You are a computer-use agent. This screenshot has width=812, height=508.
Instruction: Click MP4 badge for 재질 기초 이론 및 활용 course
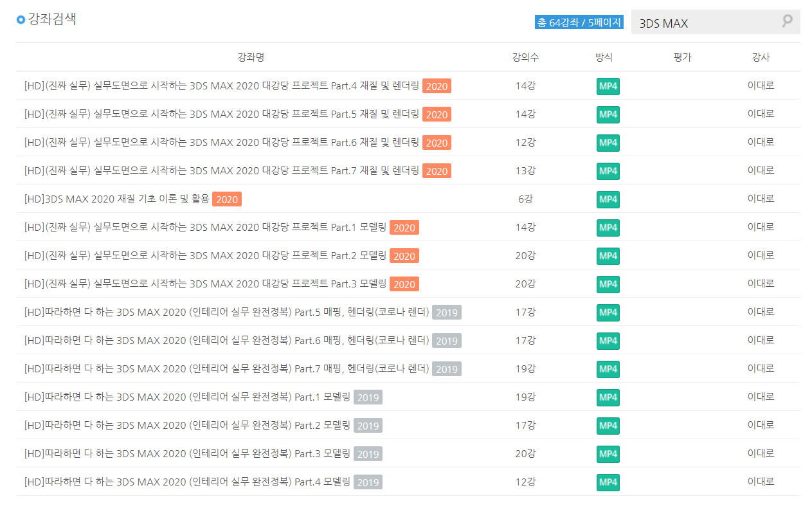(x=608, y=199)
